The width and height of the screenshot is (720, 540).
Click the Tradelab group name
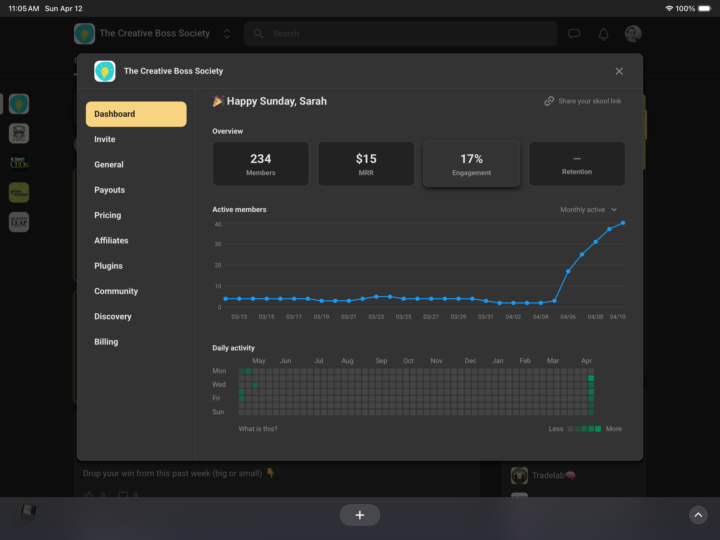pos(553,475)
